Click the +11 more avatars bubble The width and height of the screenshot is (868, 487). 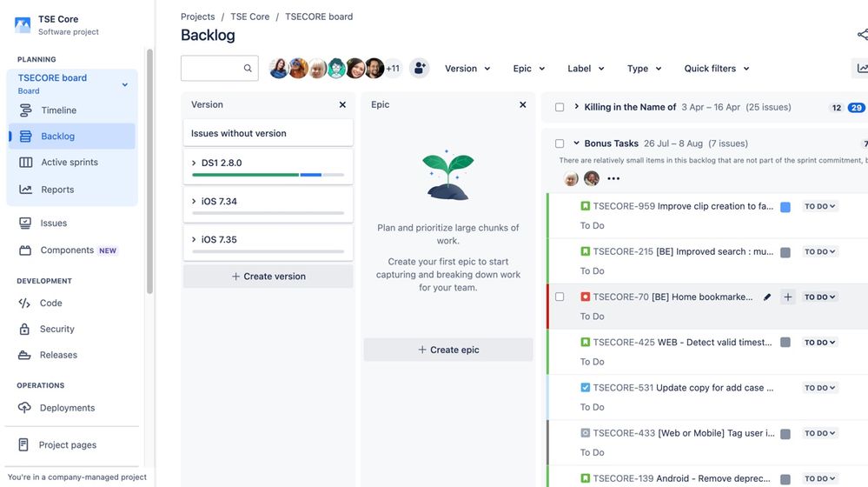click(x=393, y=68)
